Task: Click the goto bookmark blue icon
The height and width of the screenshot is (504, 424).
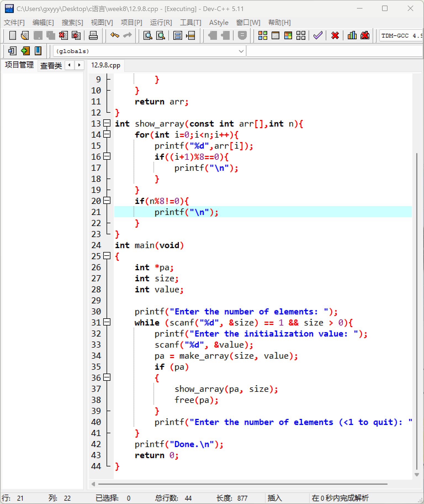Action: 38,51
